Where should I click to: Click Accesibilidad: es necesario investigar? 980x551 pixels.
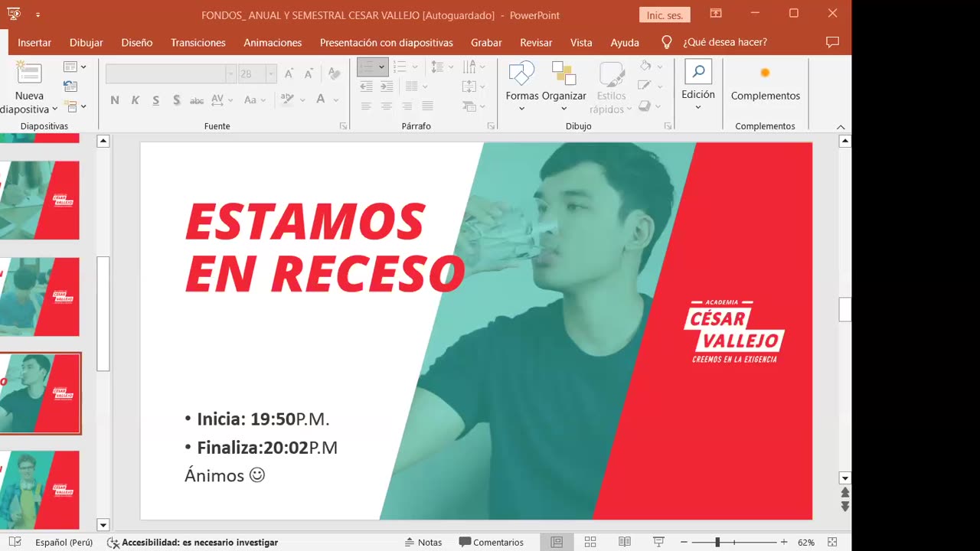tap(192, 542)
